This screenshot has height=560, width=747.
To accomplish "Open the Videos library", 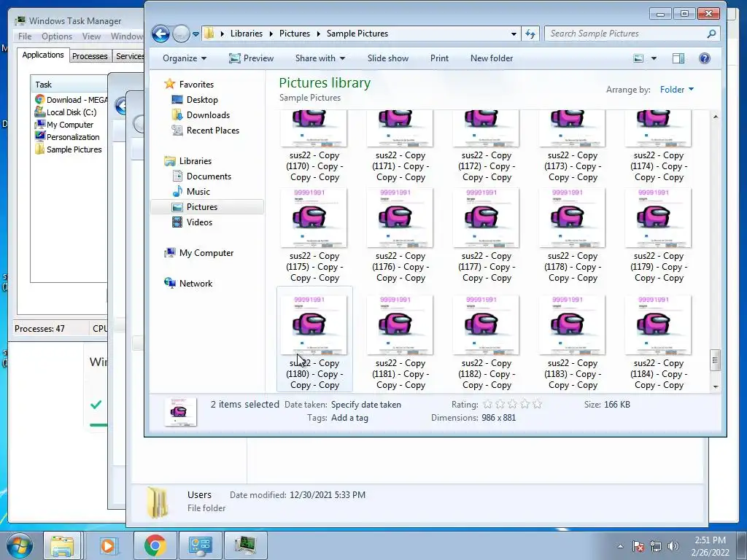I will [x=199, y=222].
